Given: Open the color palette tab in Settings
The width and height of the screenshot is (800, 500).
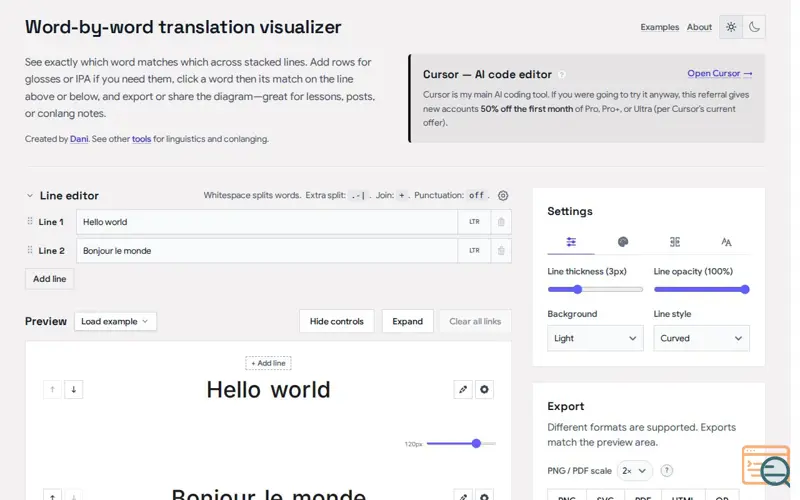Looking at the screenshot, I should pyautogui.click(x=622, y=242).
